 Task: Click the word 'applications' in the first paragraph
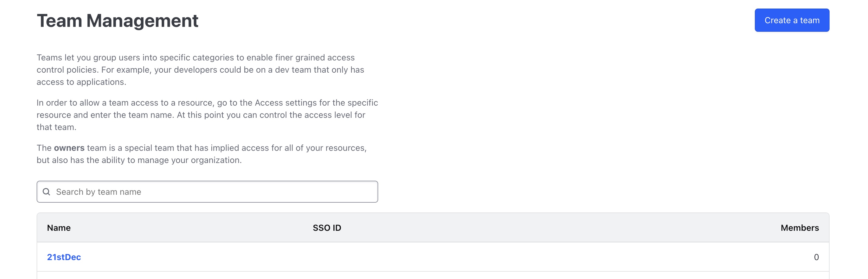(x=100, y=82)
